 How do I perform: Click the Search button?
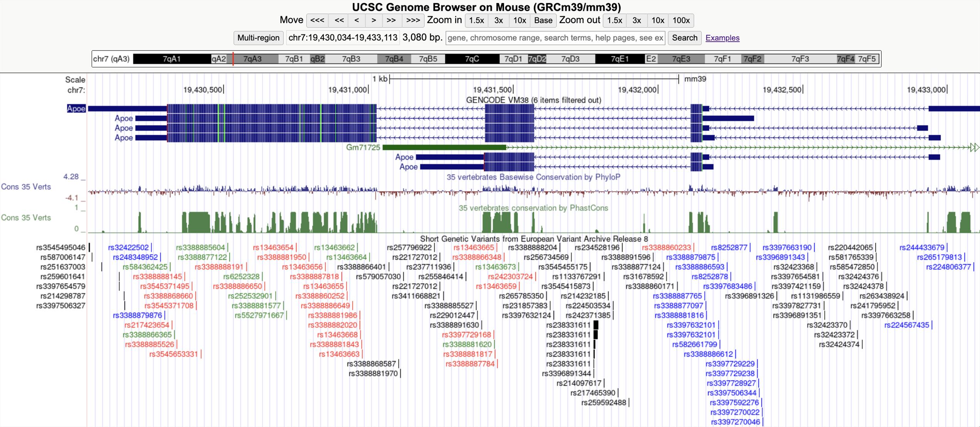click(x=684, y=38)
